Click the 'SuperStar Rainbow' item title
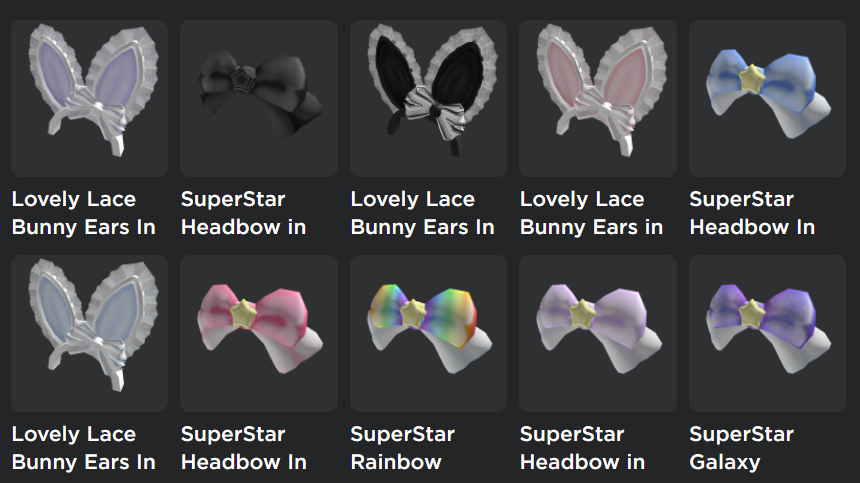Image resolution: width=860 pixels, height=483 pixels. (403, 448)
